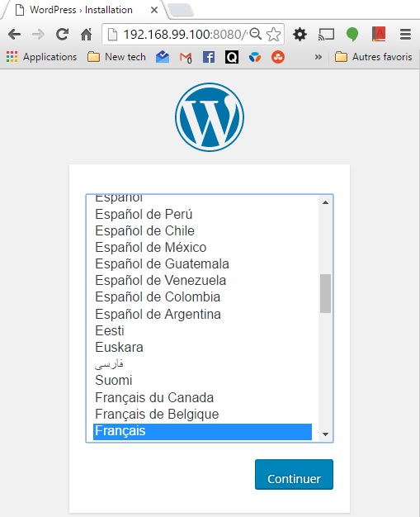Go back using the browser back arrow

tap(15, 35)
